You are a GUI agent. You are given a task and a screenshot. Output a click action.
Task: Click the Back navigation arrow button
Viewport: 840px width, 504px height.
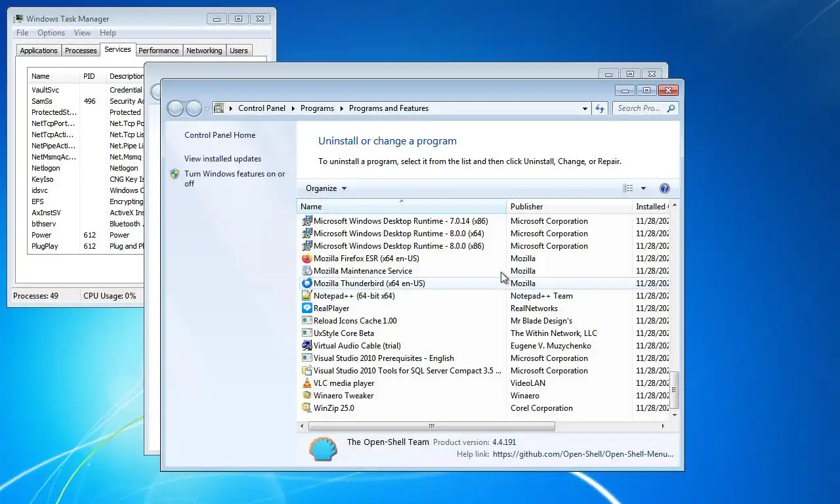click(175, 108)
